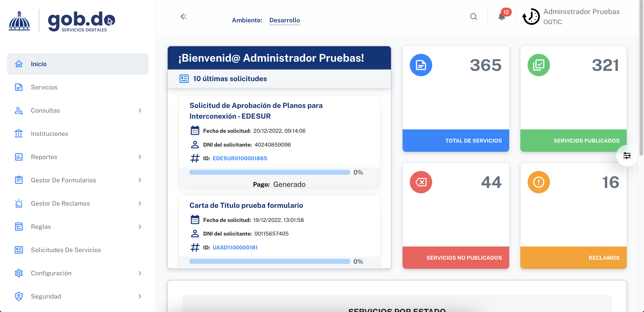The height and width of the screenshot is (312, 644).
Task: Click the EDESUR request progress bar
Action: click(270, 172)
